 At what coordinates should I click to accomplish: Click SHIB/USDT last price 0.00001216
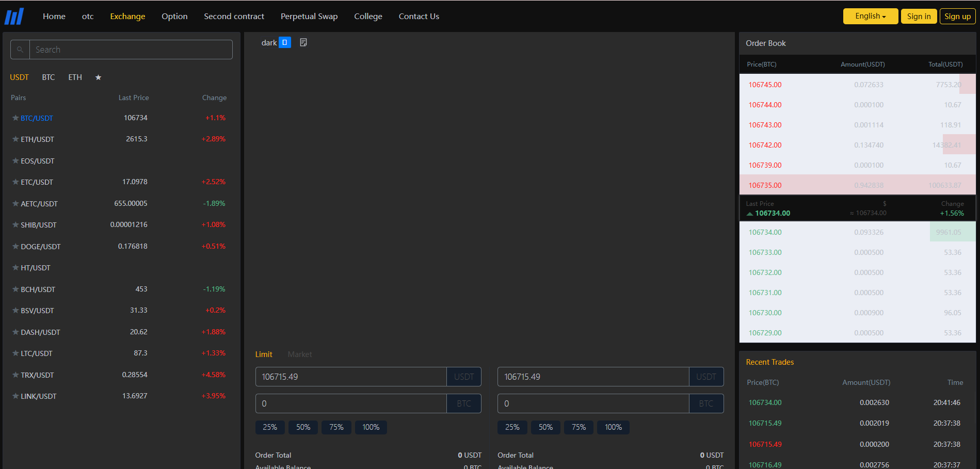click(x=128, y=224)
